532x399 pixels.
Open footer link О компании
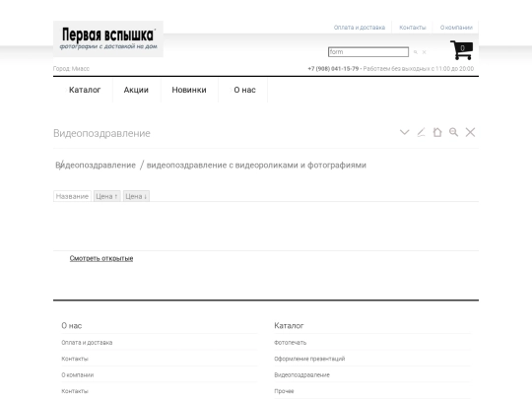[x=78, y=375]
